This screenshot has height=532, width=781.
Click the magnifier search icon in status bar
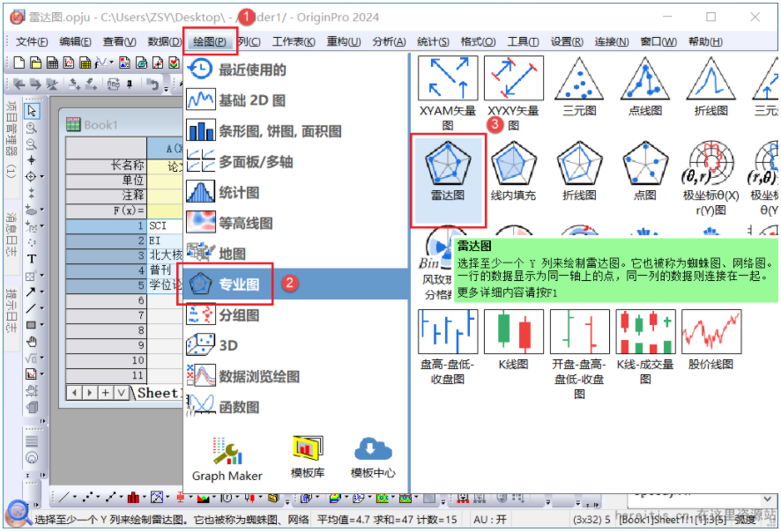click(x=19, y=514)
